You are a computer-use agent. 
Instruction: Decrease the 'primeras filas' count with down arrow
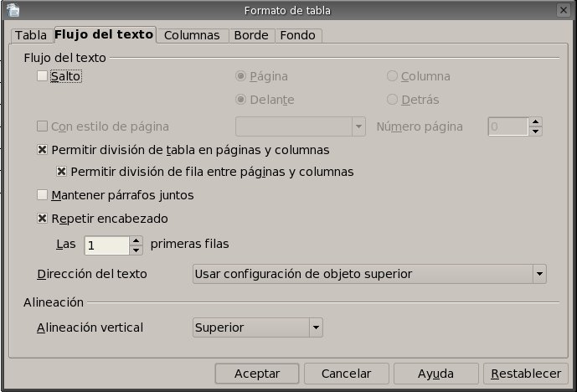pyautogui.click(x=137, y=250)
